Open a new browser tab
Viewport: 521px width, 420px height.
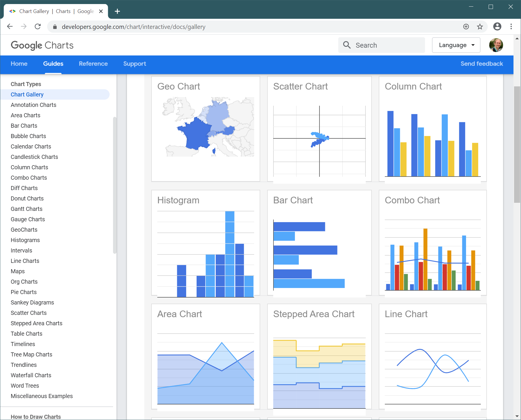pyautogui.click(x=117, y=11)
